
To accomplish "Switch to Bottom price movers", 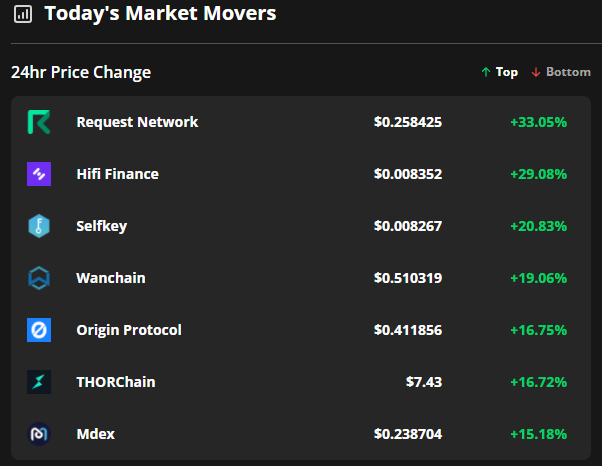I will 561,72.
